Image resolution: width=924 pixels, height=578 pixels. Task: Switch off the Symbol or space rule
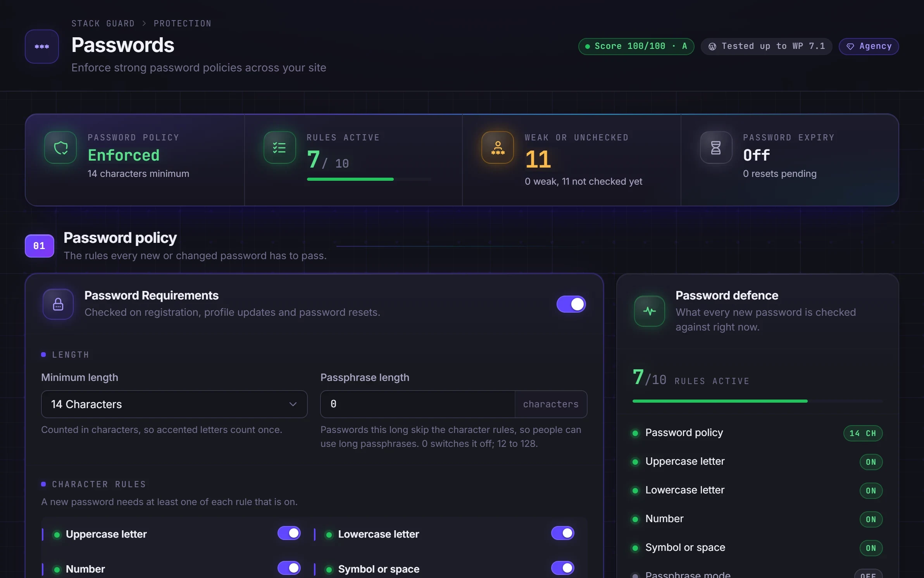tap(562, 568)
